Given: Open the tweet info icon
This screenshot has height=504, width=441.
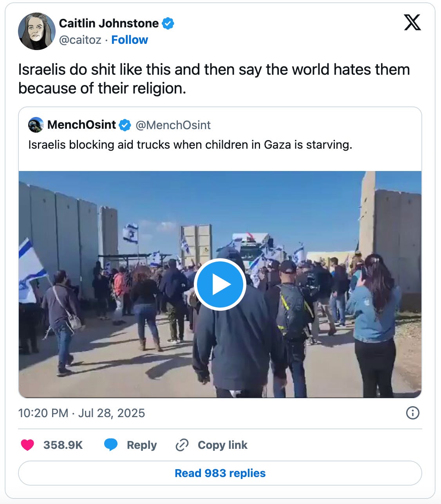Looking at the screenshot, I should pos(413,413).
